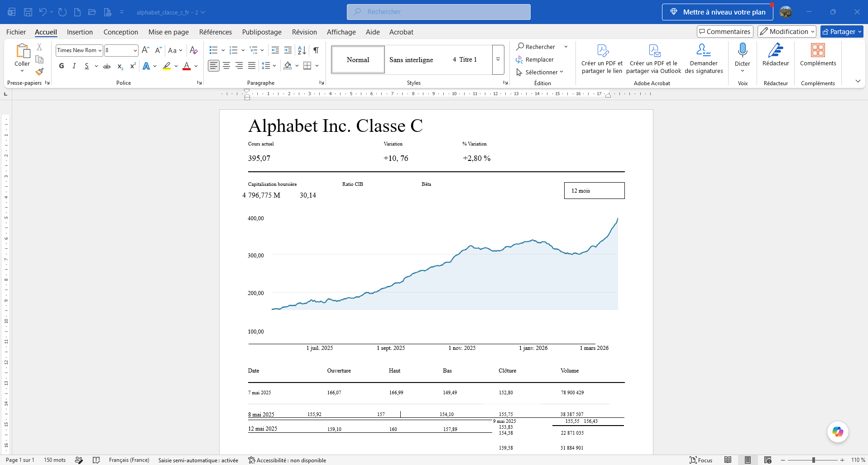
Task: Align text to the left
Action: (x=214, y=66)
